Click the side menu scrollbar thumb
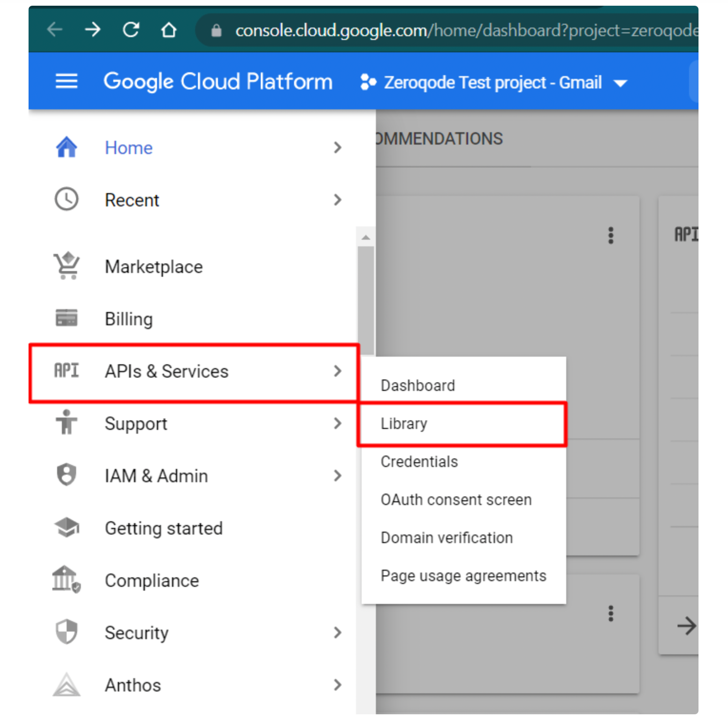 (x=366, y=301)
